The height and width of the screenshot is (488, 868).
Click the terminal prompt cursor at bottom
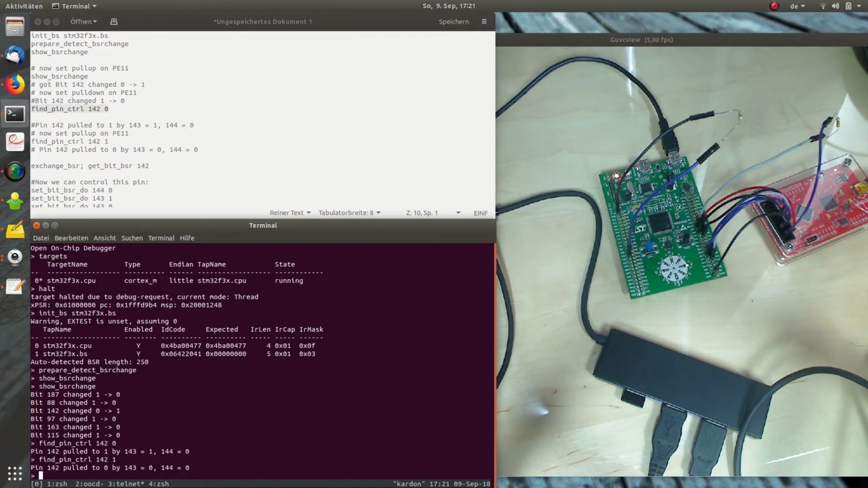coord(41,476)
